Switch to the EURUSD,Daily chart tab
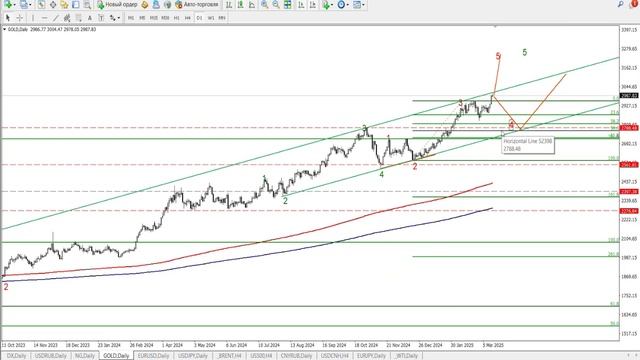This screenshot has width=640, height=360. click(x=153, y=356)
